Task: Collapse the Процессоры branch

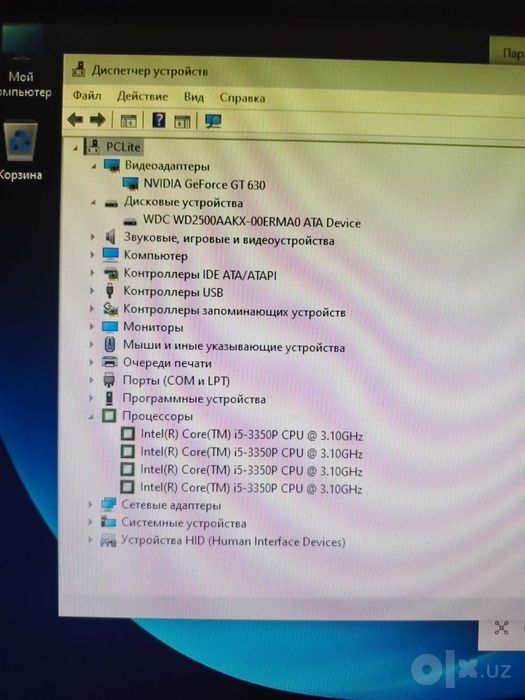Action: [92, 417]
